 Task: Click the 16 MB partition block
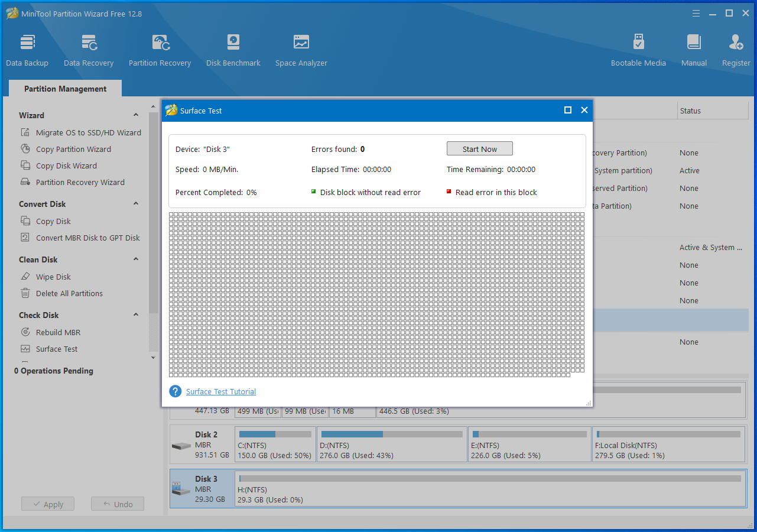352,411
